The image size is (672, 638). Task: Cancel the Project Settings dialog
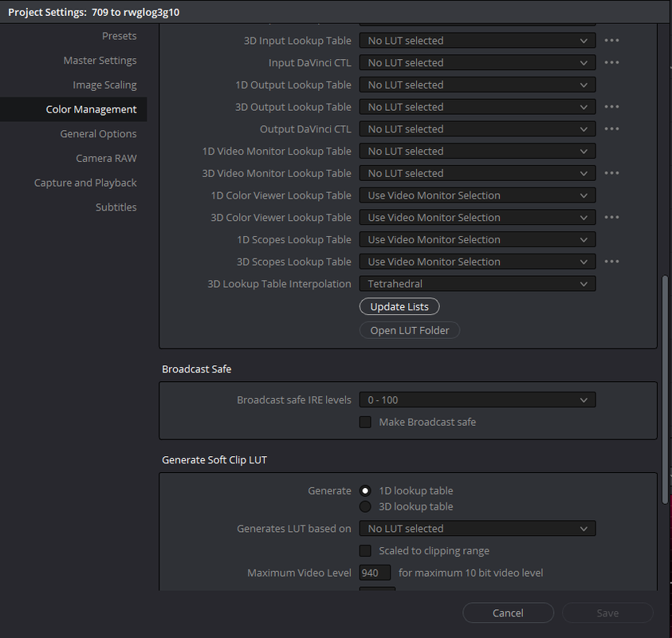(x=509, y=613)
